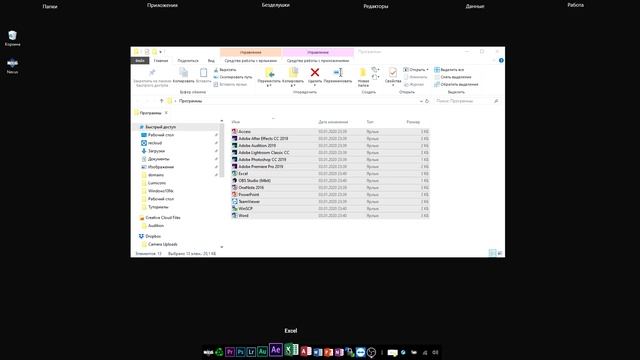Click the New folder icon in ribbon
Viewport: 640px width, 360px height.
[x=363, y=73]
